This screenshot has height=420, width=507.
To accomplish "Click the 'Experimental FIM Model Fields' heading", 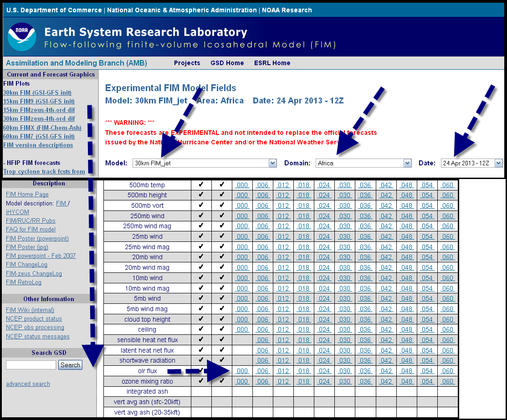I will pos(171,88).
